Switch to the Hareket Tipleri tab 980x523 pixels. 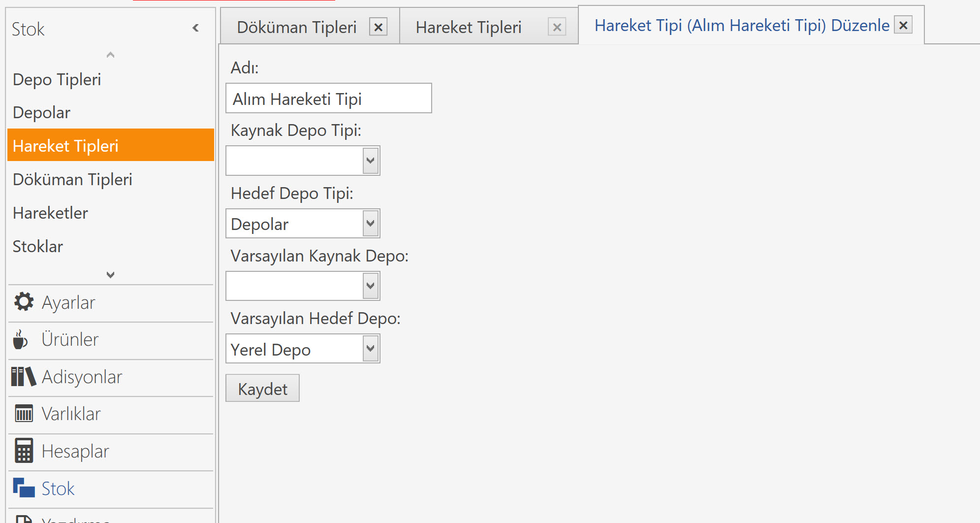tap(468, 27)
